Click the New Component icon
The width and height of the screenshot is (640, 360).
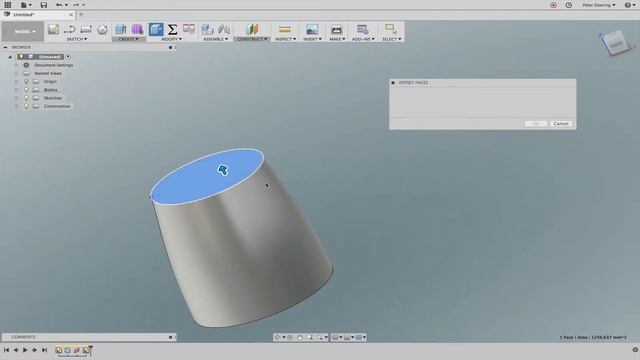click(x=207, y=29)
